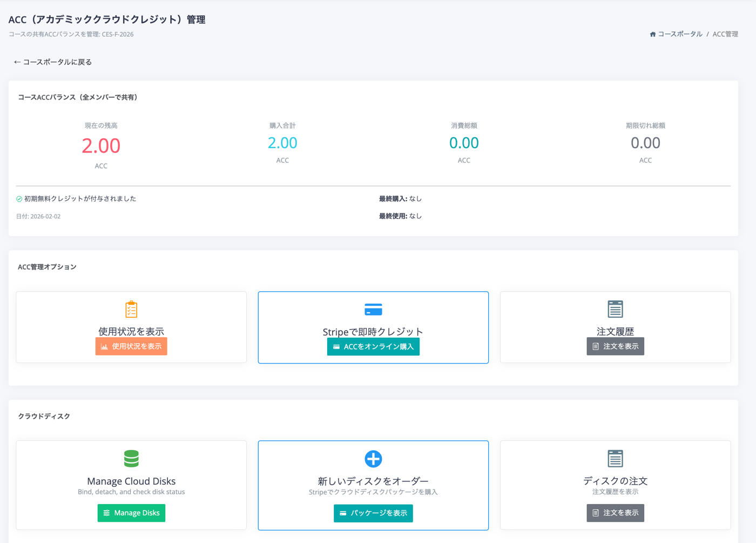Click the 購入合計 value 2.00
The width and height of the screenshot is (756, 543).
point(282,143)
